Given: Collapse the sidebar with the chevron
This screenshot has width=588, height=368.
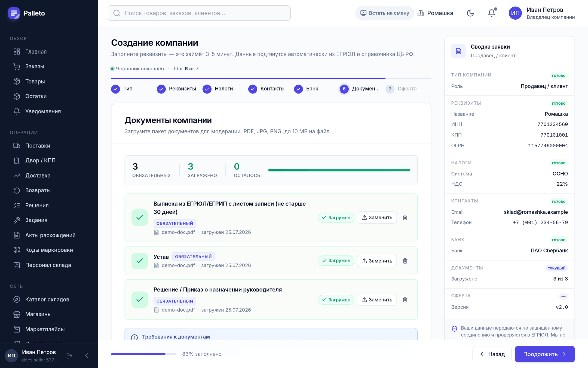Looking at the screenshot, I should (x=87, y=356).
